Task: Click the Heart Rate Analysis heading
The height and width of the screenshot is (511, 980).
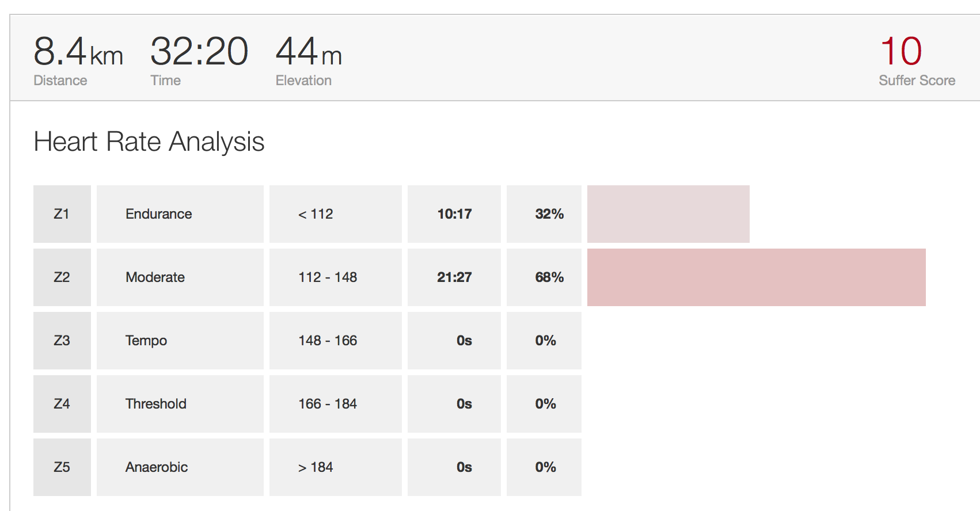Action: tap(149, 142)
